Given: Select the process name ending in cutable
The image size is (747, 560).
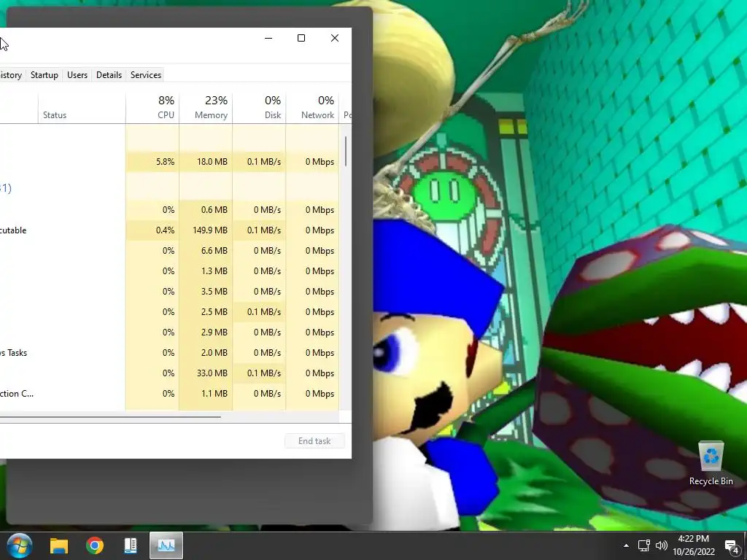Looking at the screenshot, I should click(x=13, y=230).
